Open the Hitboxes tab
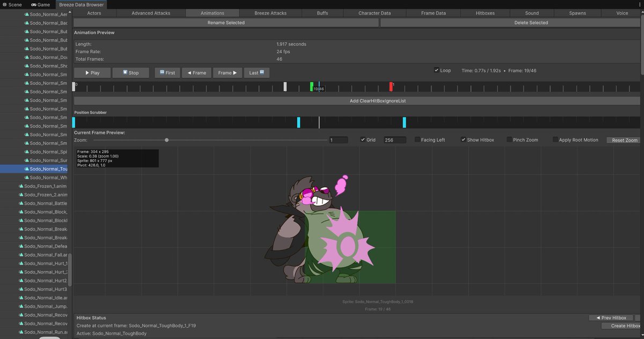This screenshot has height=339, width=644. (x=485, y=13)
